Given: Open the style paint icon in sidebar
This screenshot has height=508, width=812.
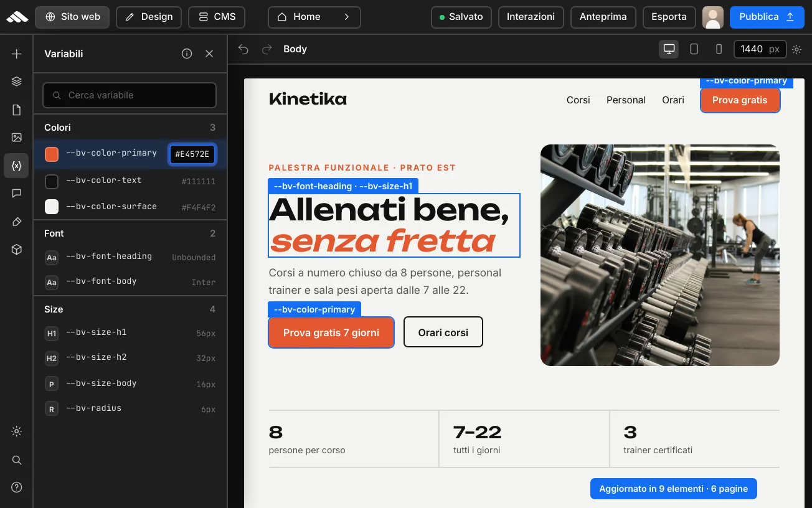Looking at the screenshot, I should click(17, 222).
